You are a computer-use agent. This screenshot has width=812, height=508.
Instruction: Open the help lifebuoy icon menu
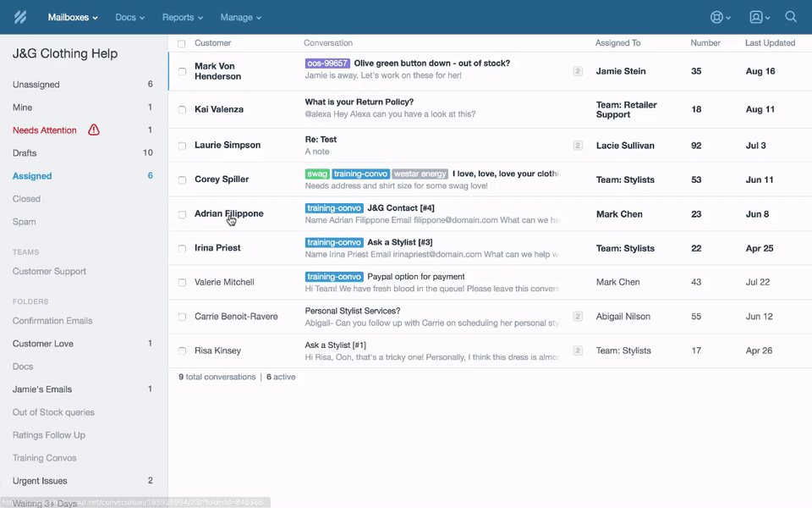click(x=720, y=17)
